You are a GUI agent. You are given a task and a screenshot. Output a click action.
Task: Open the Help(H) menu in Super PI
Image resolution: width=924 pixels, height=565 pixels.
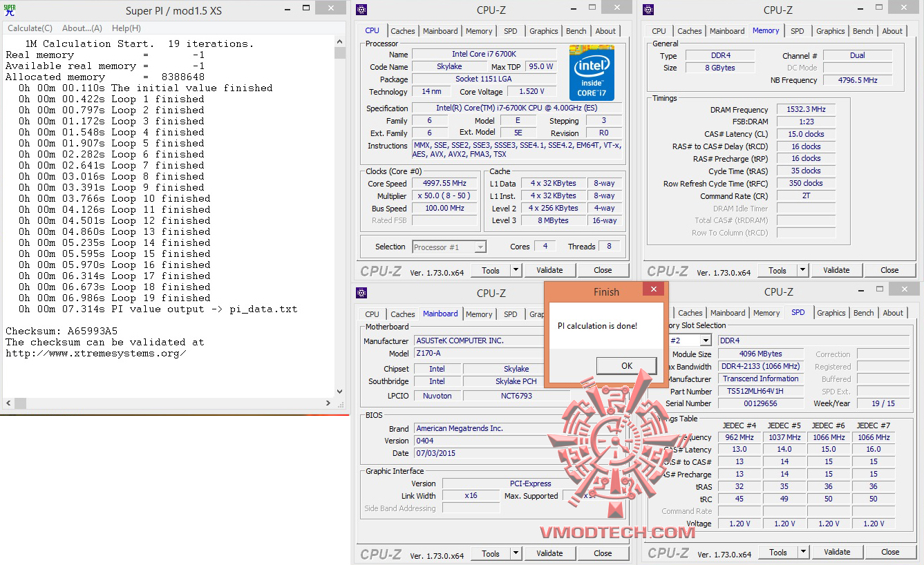[126, 28]
